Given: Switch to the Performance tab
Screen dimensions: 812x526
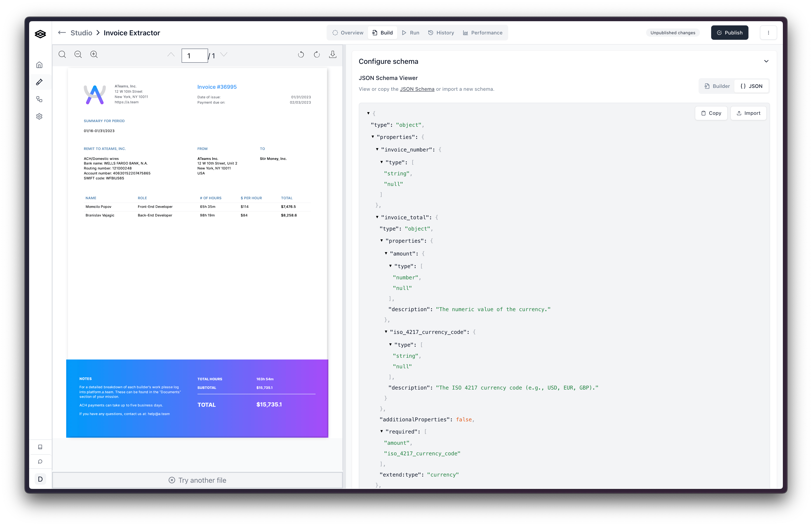Looking at the screenshot, I should click(x=482, y=33).
